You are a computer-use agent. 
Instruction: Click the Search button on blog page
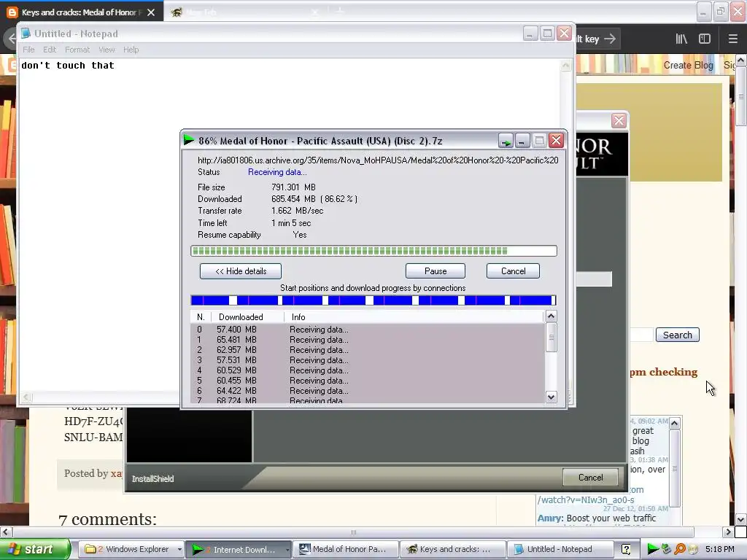coord(678,335)
